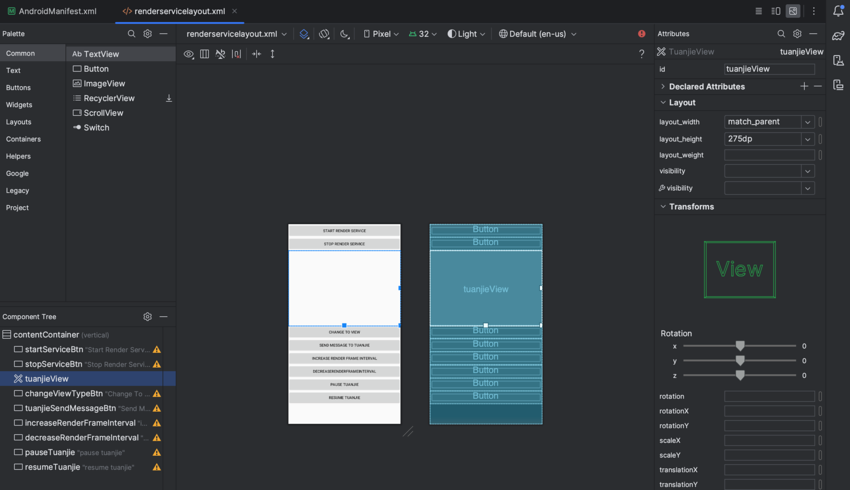Switch to Code view mode
Image resolution: width=850 pixels, height=490 pixels.
(758, 11)
